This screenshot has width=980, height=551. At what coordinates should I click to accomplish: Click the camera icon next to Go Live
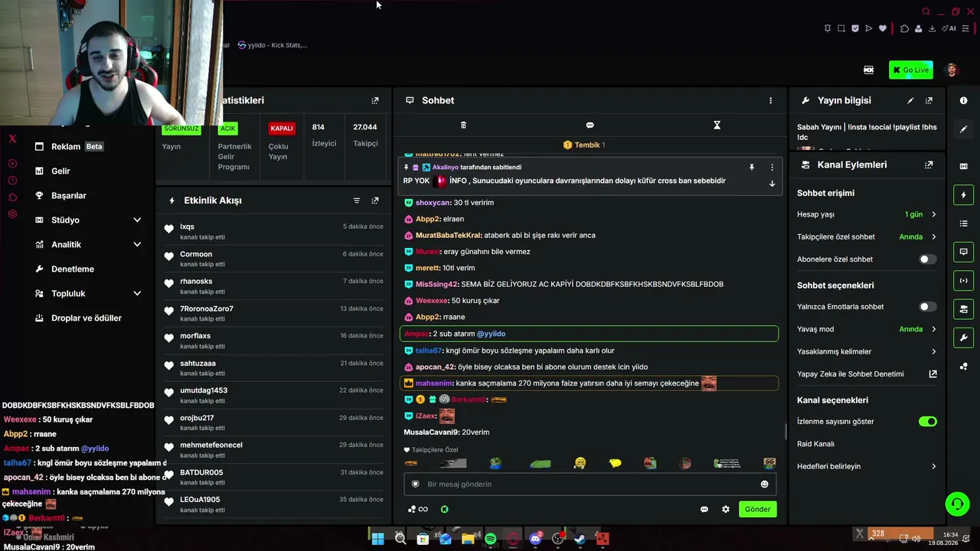[868, 70]
